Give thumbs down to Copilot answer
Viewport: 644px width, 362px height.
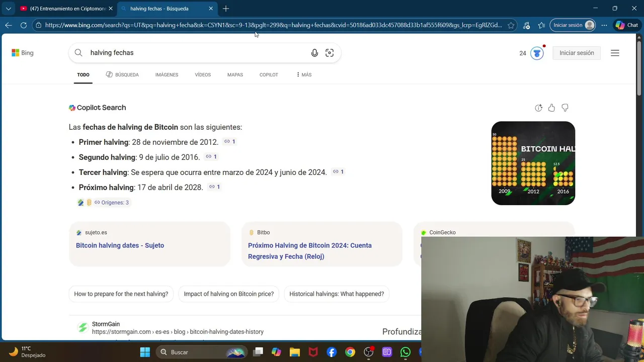(x=565, y=108)
